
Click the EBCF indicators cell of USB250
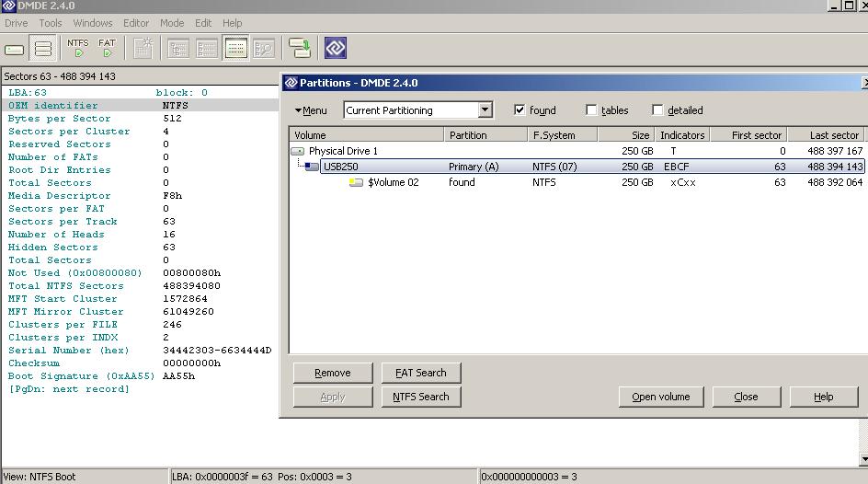coord(677,167)
